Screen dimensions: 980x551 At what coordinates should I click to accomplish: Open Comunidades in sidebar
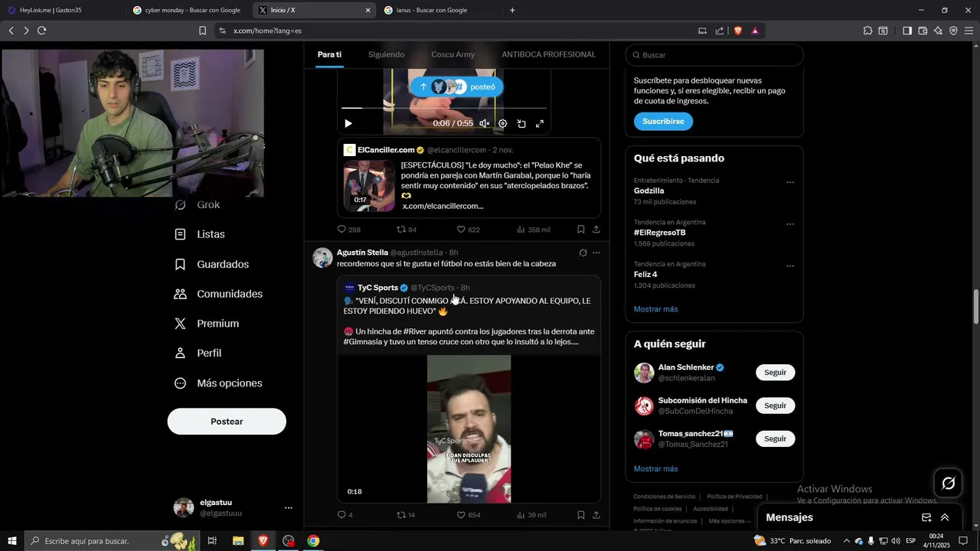coord(219,294)
